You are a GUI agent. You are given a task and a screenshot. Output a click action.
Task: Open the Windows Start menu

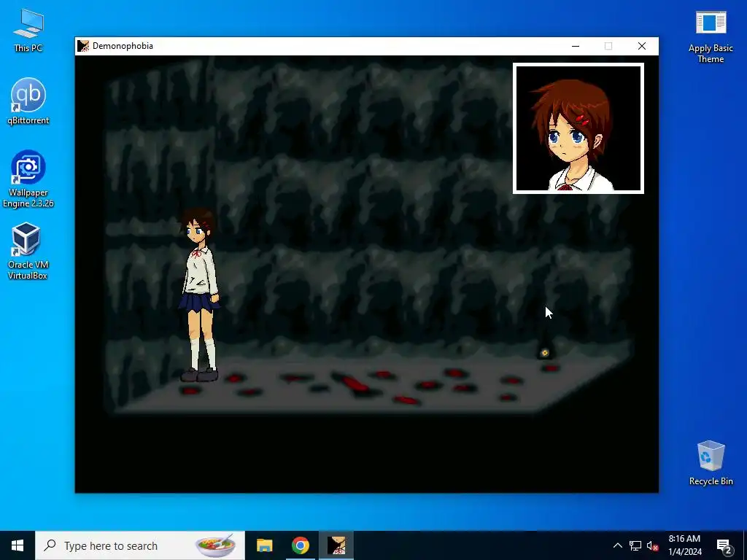pos(18,545)
